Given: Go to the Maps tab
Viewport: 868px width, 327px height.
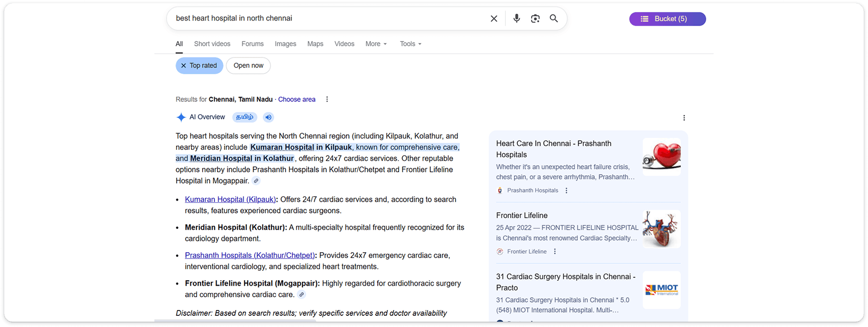Looking at the screenshot, I should [x=315, y=44].
